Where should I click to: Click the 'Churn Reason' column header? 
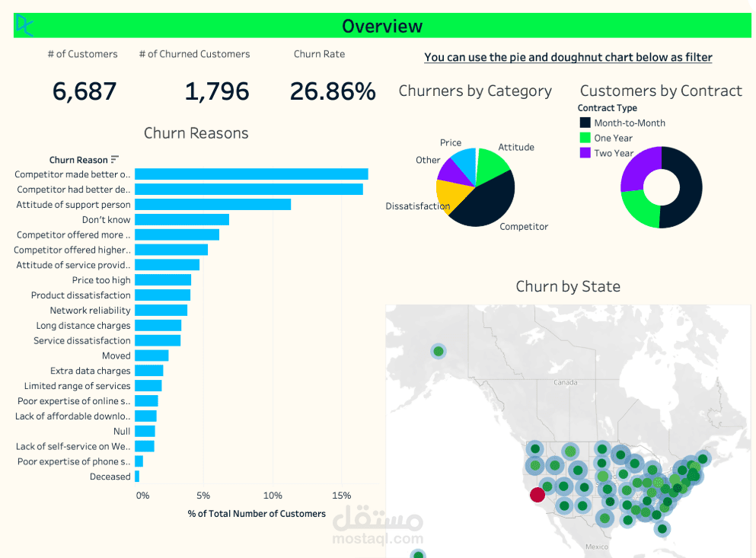pos(78,160)
